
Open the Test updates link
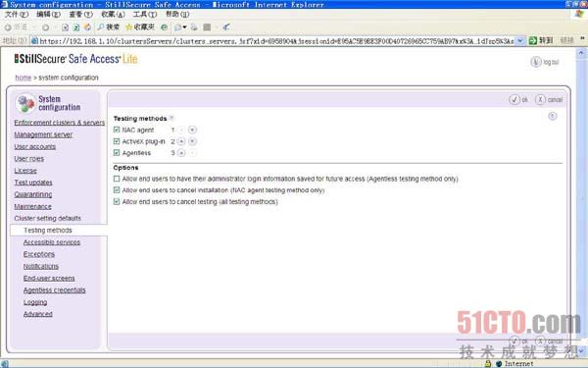pyautogui.click(x=33, y=183)
